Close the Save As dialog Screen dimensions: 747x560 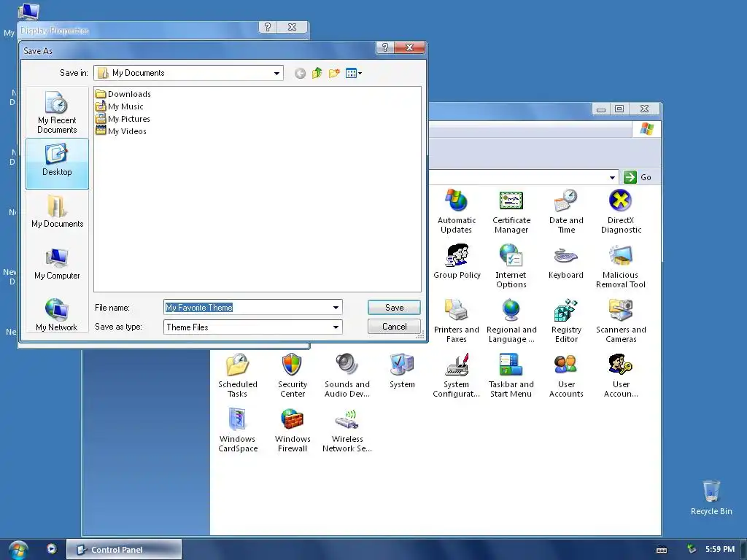(x=409, y=47)
